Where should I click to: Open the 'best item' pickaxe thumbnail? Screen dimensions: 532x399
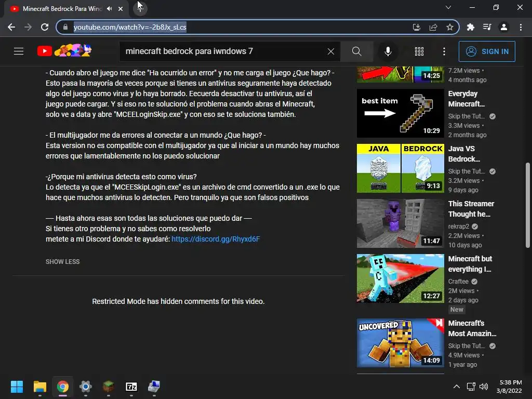[401, 113]
